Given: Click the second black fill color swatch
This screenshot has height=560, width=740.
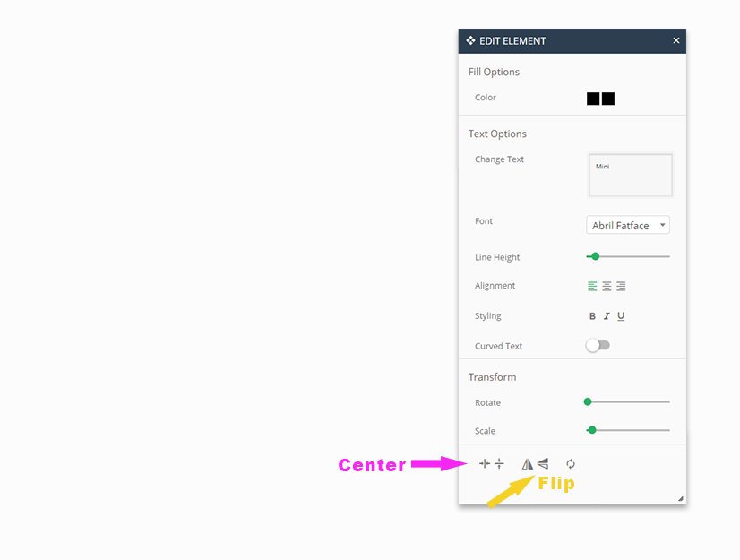Looking at the screenshot, I should pos(608,99).
